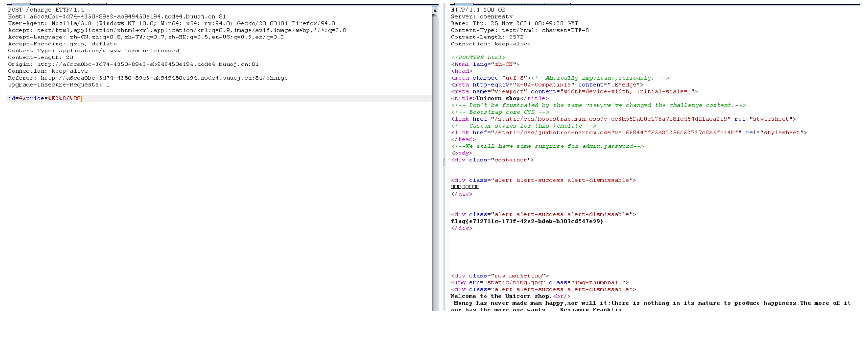Click the 'Unicorn shop' title tag line
This screenshot has width=868, height=345.
pos(499,98)
